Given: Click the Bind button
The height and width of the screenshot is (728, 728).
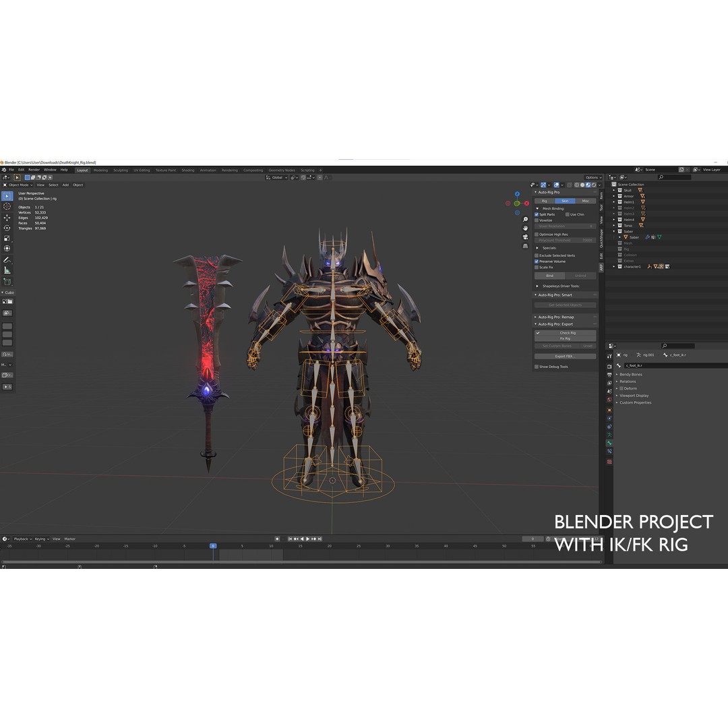Looking at the screenshot, I should [550, 276].
